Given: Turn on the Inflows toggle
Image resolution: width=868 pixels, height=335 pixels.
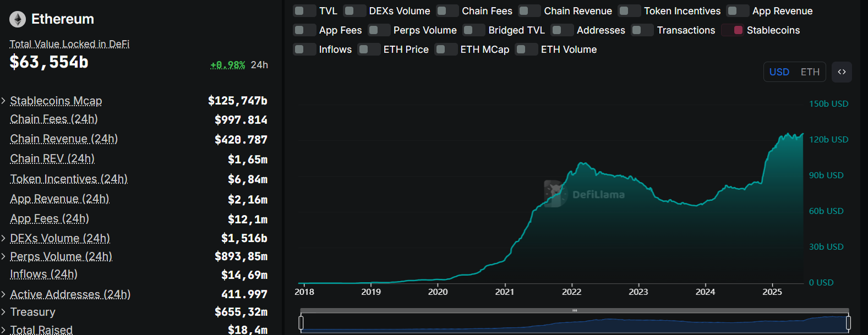Looking at the screenshot, I should click(304, 50).
